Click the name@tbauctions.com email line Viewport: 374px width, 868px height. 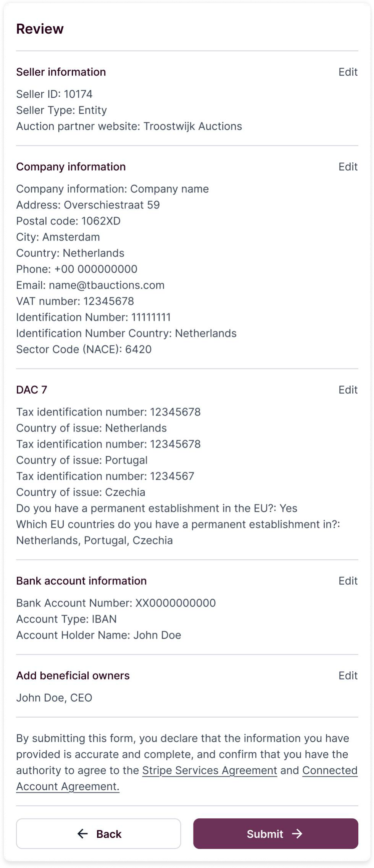(x=90, y=285)
